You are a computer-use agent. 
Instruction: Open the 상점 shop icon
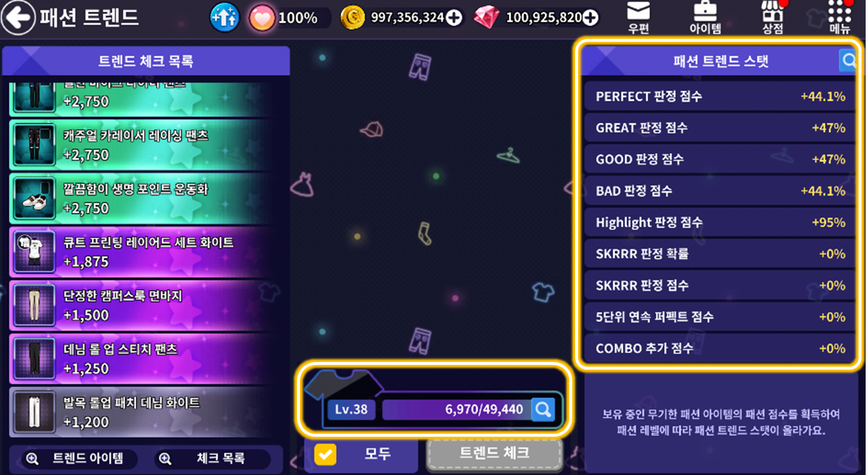[772, 18]
